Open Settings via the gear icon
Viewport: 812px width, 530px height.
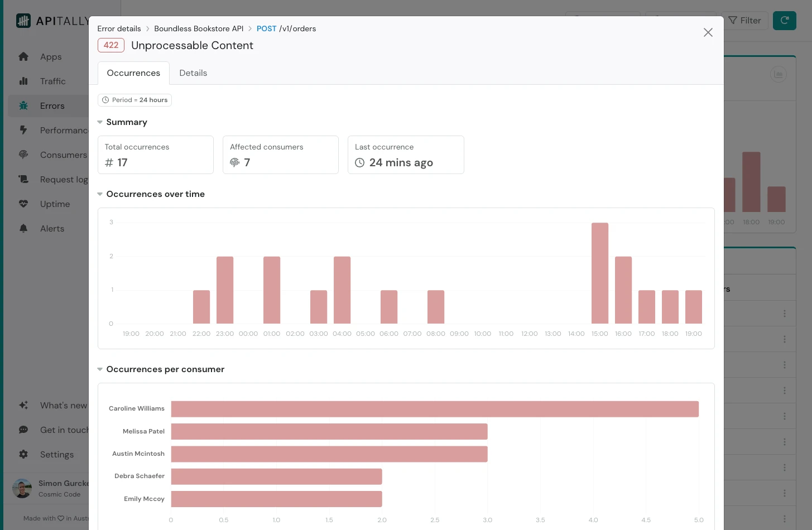click(23, 455)
